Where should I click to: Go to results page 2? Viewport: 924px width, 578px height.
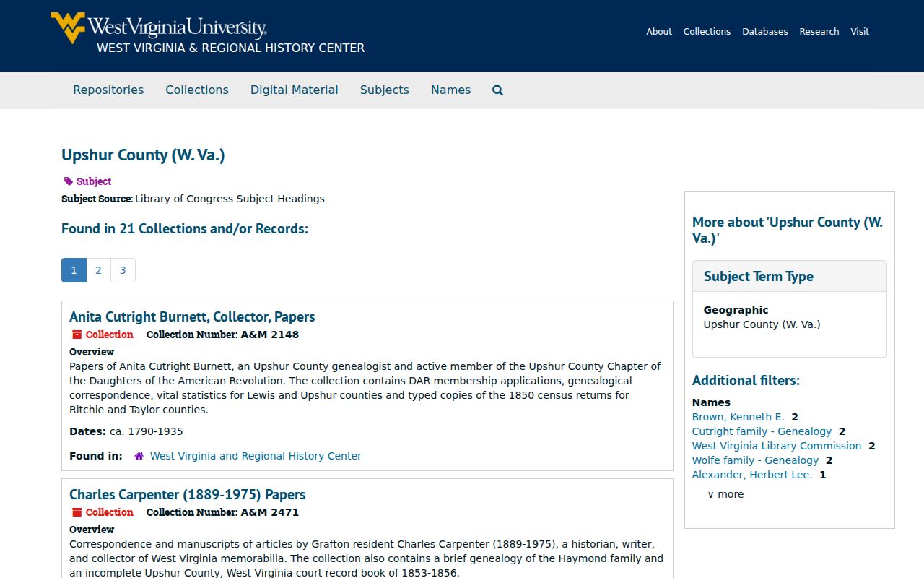[x=98, y=270]
